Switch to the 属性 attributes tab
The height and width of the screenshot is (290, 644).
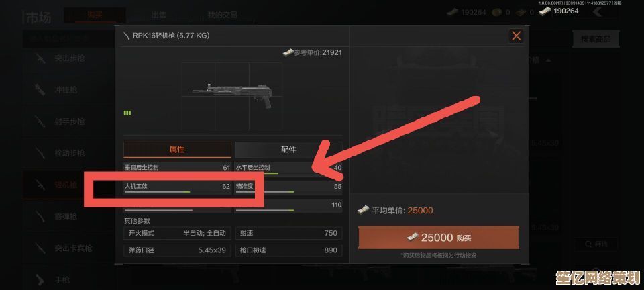(x=177, y=150)
